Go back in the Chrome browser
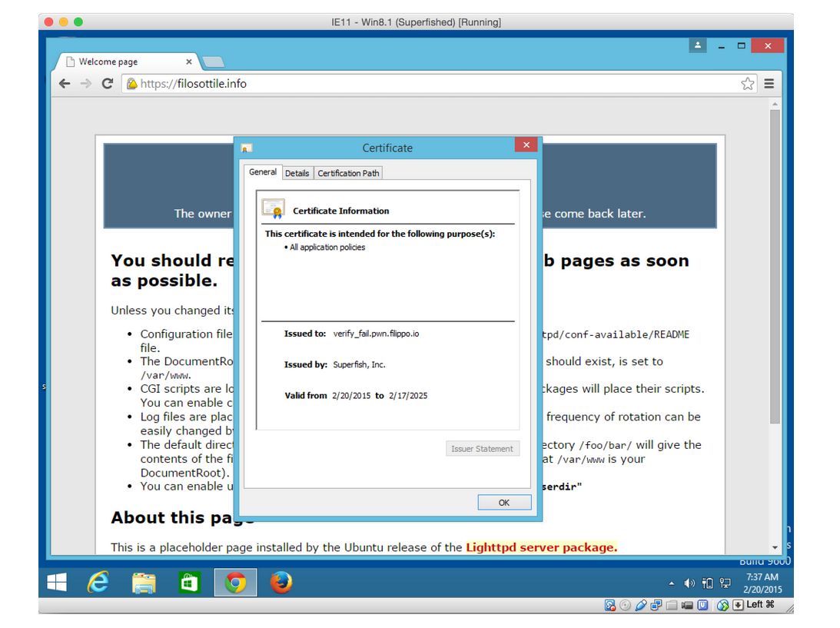 (65, 84)
